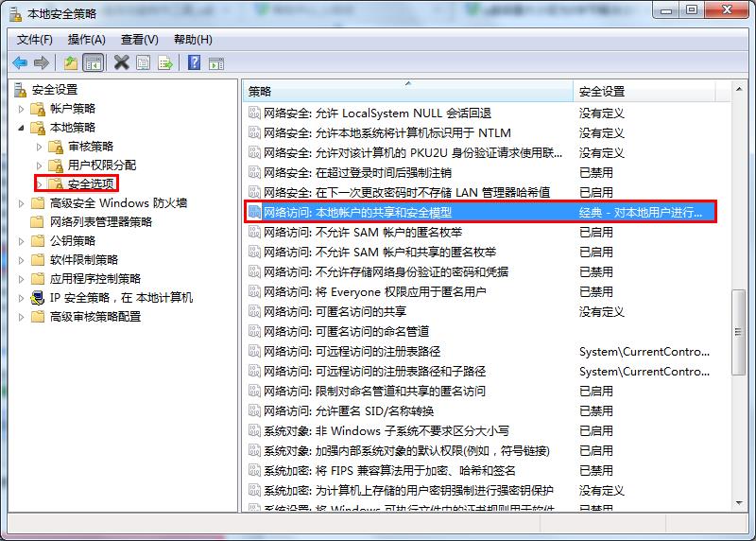Select 网络访问: 不允许 SAM 帐户和共享的匿名枚举
Image resolution: width=756 pixels, height=541 pixels.
coord(380,252)
